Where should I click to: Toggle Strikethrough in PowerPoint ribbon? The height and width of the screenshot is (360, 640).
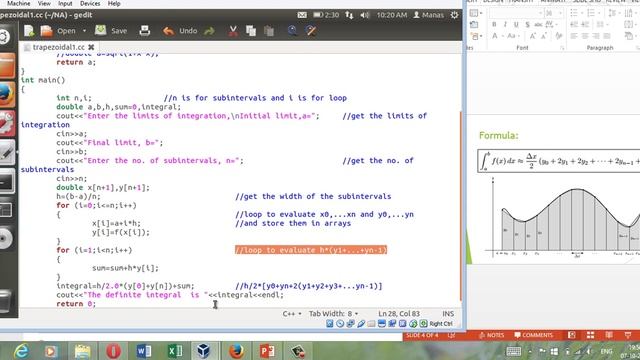click(x=538, y=24)
